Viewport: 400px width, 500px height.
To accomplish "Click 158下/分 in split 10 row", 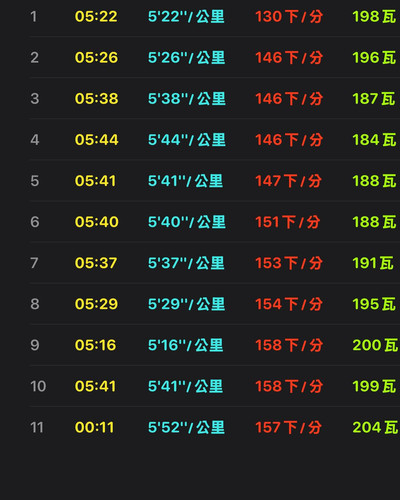I will point(289,386).
